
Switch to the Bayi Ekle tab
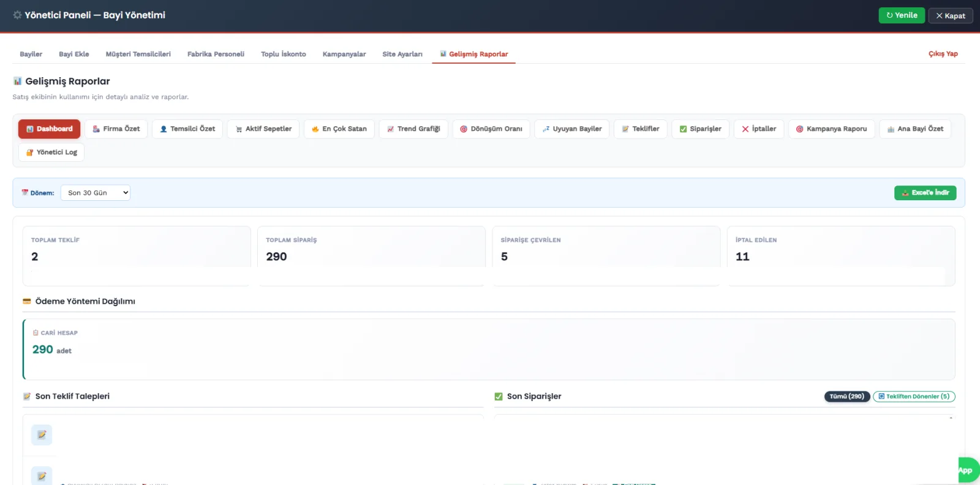(x=74, y=54)
